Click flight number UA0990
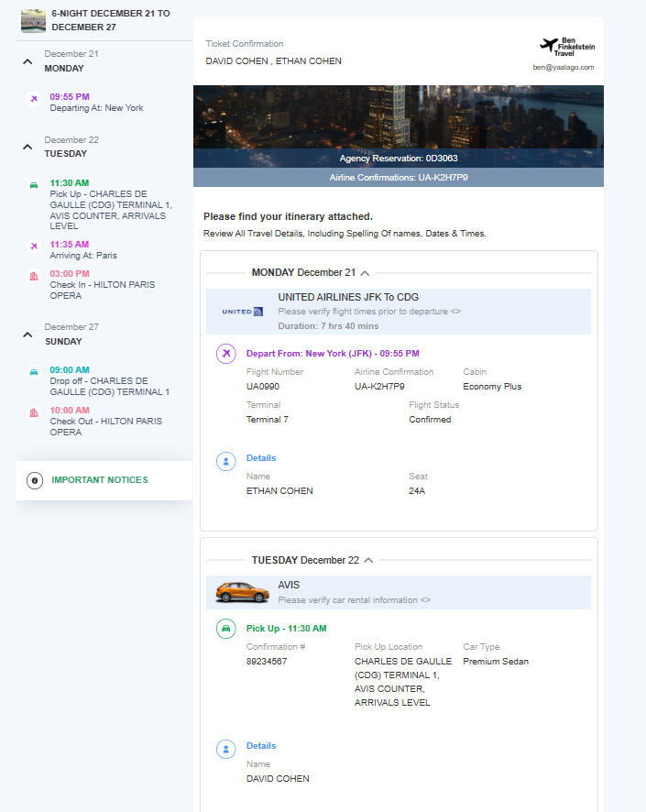The height and width of the screenshot is (812, 646). tap(263, 387)
